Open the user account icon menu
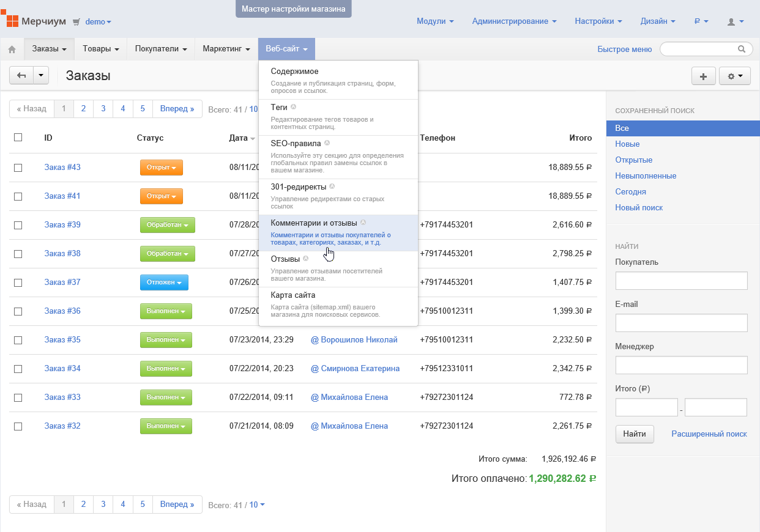 pyautogui.click(x=735, y=21)
